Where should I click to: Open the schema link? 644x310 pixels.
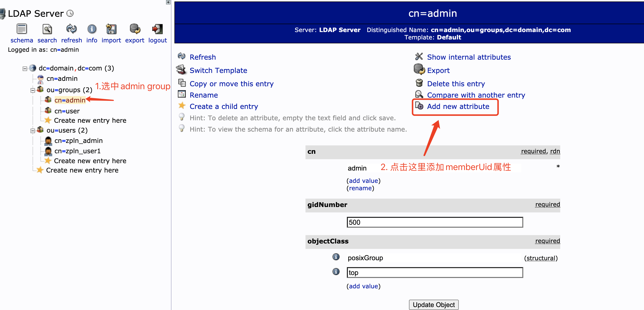(22, 40)
